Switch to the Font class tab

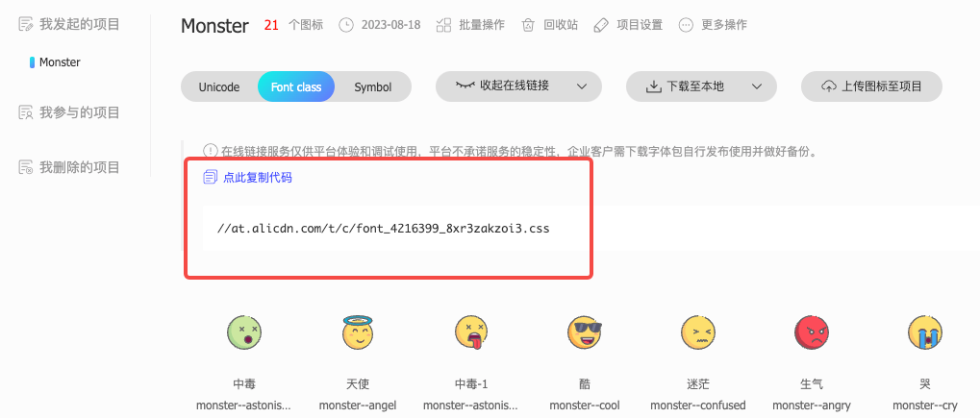(296, 86)
